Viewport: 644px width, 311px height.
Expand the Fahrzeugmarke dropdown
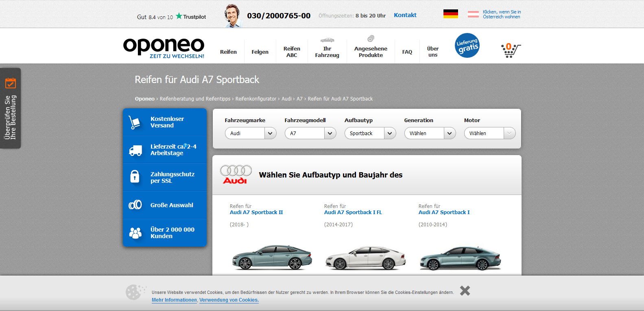[x=251, y=133]
